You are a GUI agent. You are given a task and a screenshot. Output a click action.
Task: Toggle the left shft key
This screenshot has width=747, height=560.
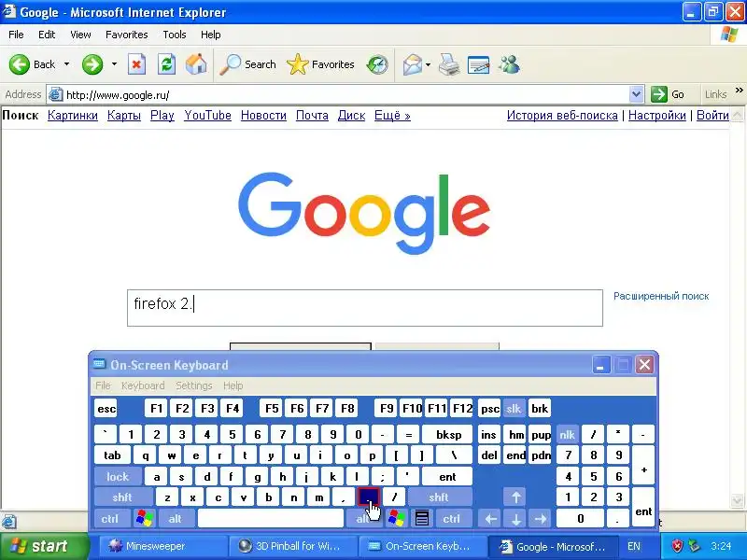(x=122, y=497)
